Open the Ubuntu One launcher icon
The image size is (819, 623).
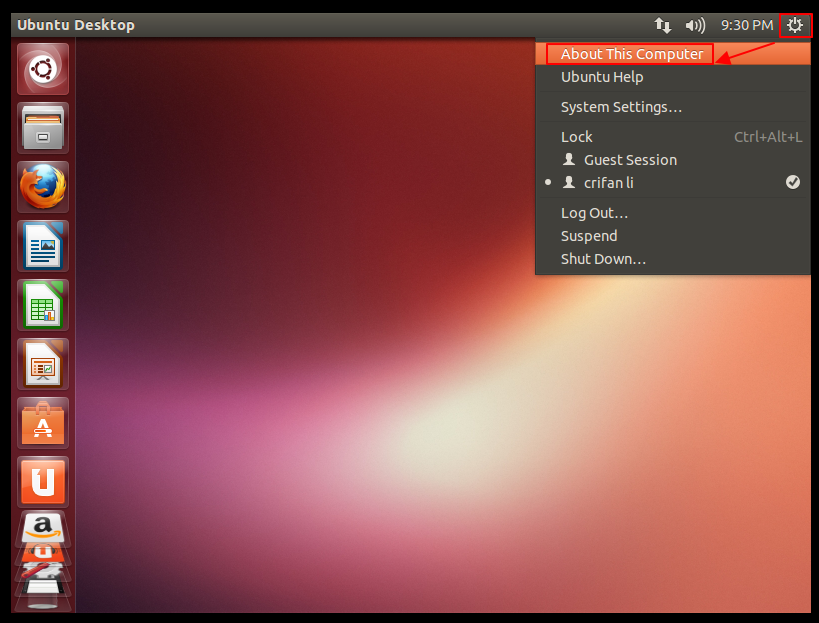click(x=43, y=482)
